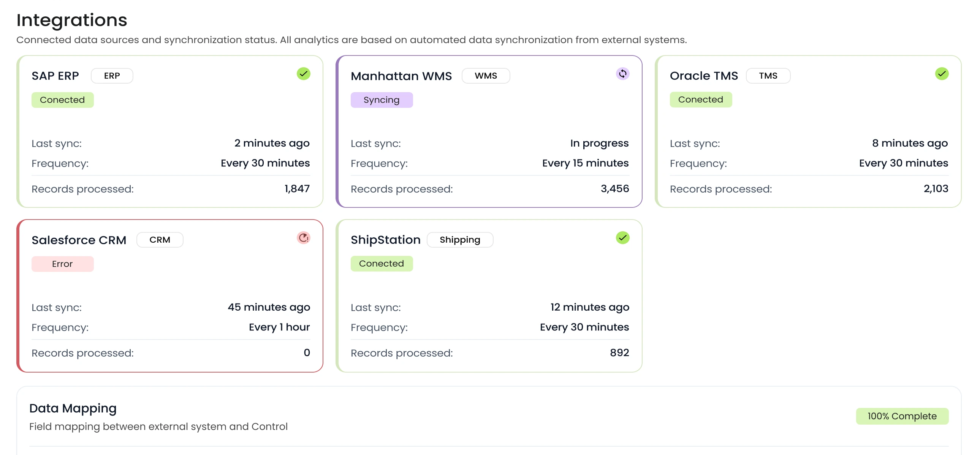Click Conected badge on ShipStation card

pyautogui.click(x=381, y=264)
